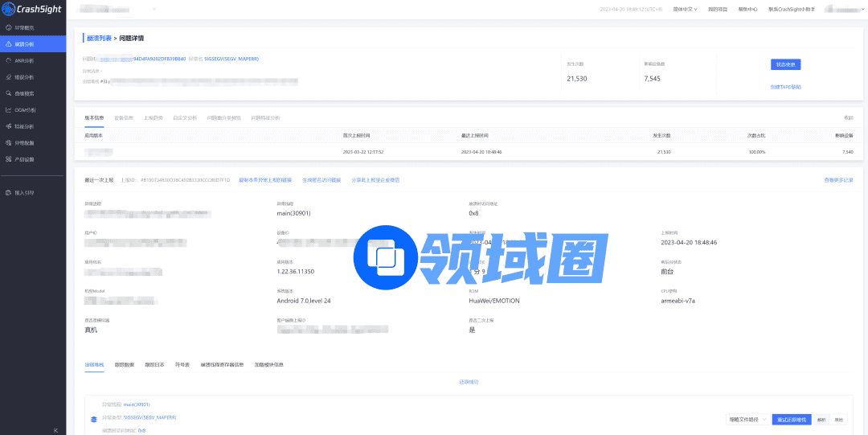The height and width of the screenshot is (435, 868).
Task: Go back via 崩溃列表 breadcrumb link
Action: [x=99, y=38]
